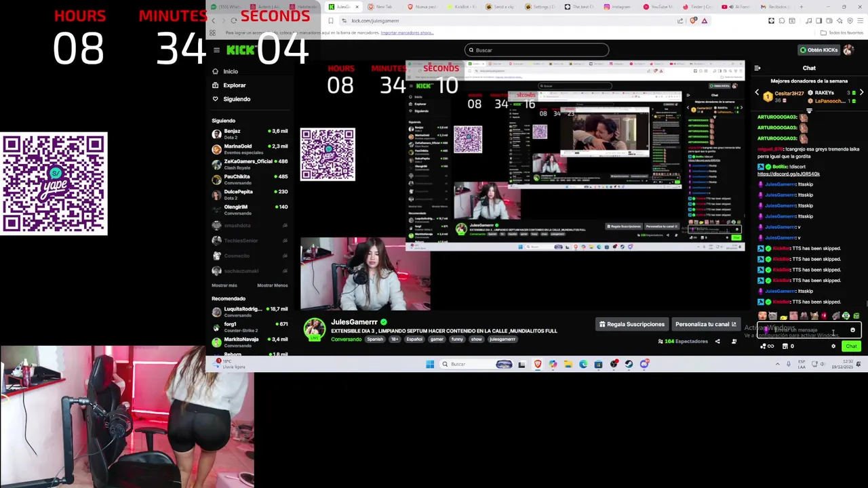868x488 pixels.
Task: Open Benjaz followed channel
Action: pos(250,134)
